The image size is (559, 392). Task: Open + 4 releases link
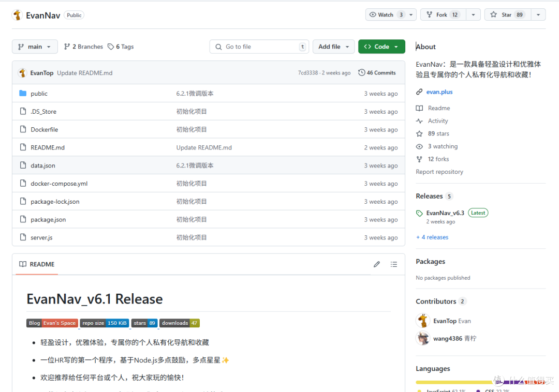pyautogui.click(x=432, y=237)
